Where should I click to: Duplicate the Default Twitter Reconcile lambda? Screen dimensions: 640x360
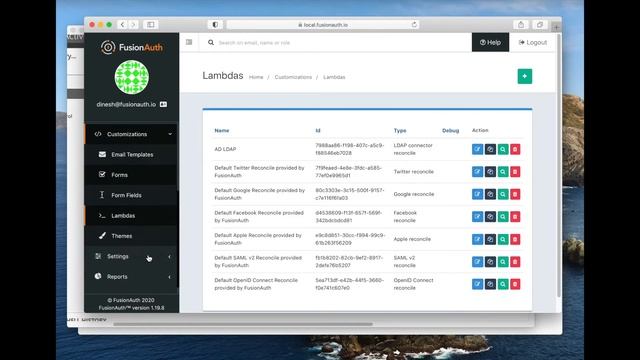[x=490, y=172]
